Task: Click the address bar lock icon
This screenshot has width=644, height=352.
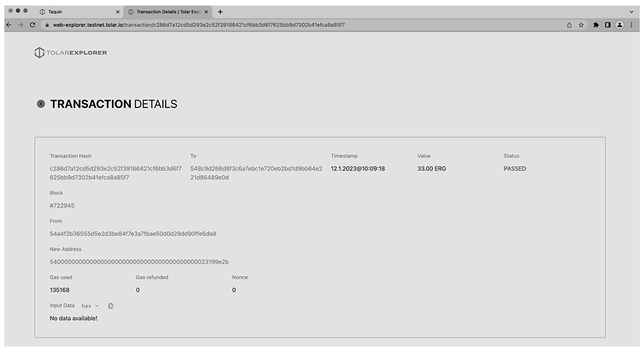Action: [x=47, y=25]
